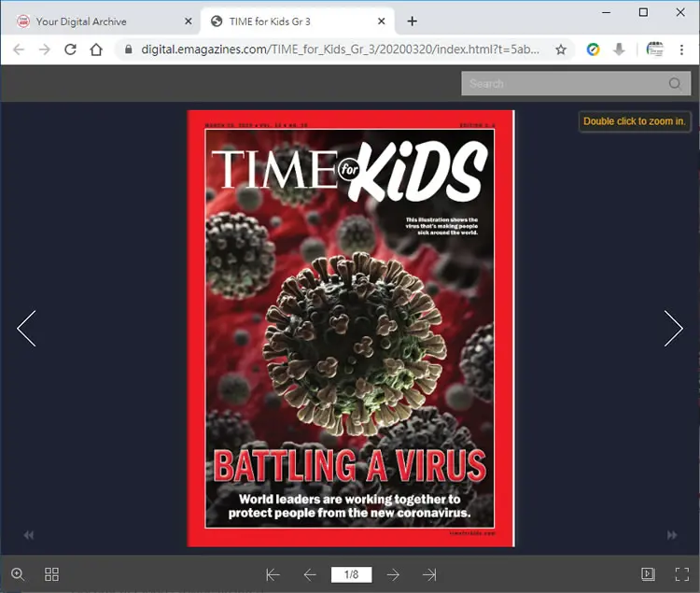Toggle fullscreen mode
This screenshot has height=593, width=700.
[681, 573]
